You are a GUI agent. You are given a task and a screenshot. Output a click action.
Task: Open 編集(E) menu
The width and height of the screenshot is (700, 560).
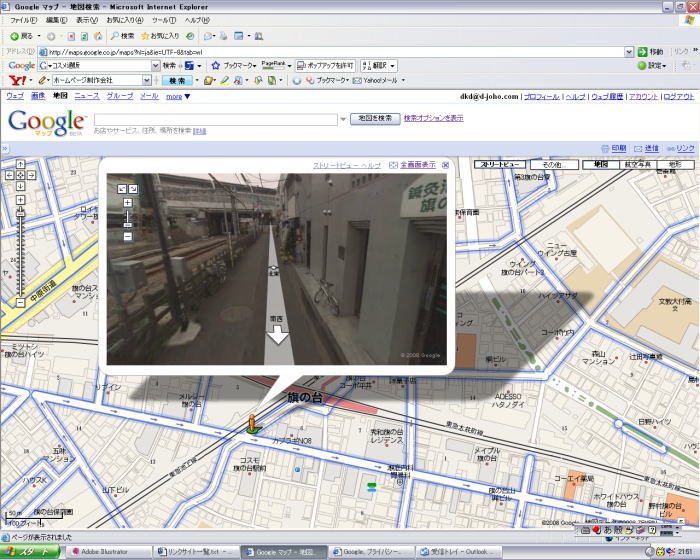click(57, 20)
